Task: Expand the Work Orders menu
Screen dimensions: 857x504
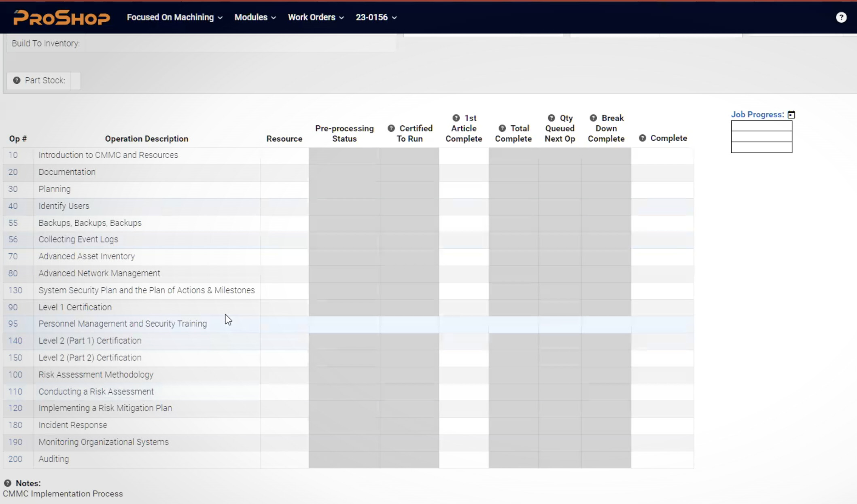Action: 316,17
